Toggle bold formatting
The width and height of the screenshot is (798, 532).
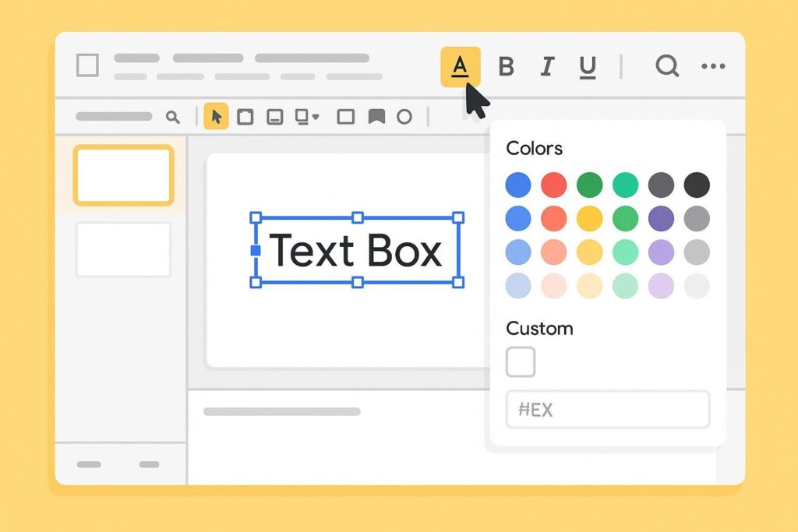(506, 67)
